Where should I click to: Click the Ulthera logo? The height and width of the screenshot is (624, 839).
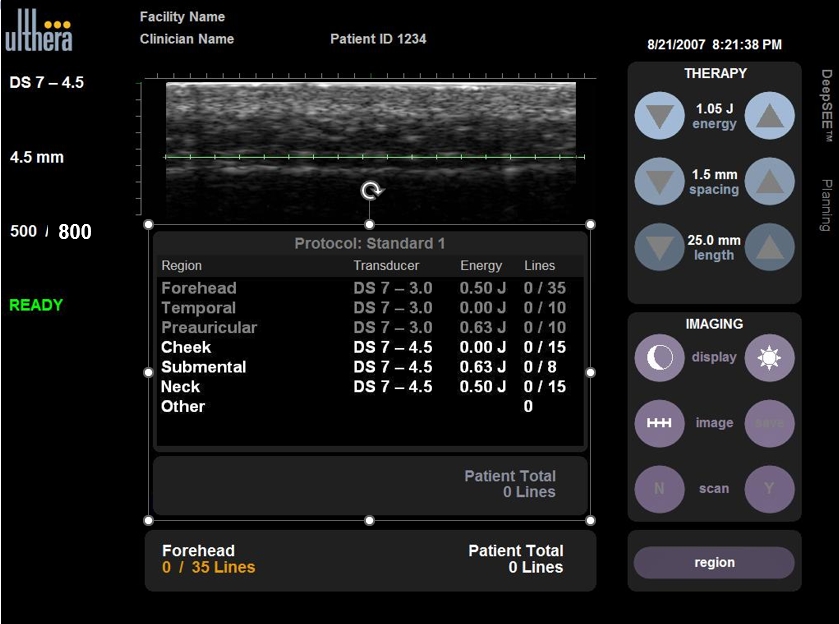click(x=39, y=31)
